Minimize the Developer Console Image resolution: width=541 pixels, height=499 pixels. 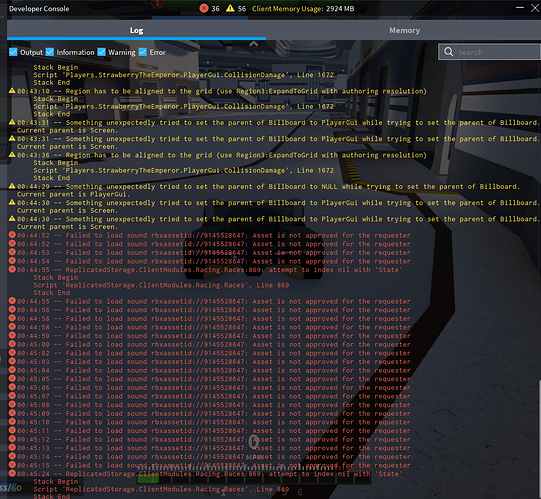pyautogui.click(x=520, y=8)
